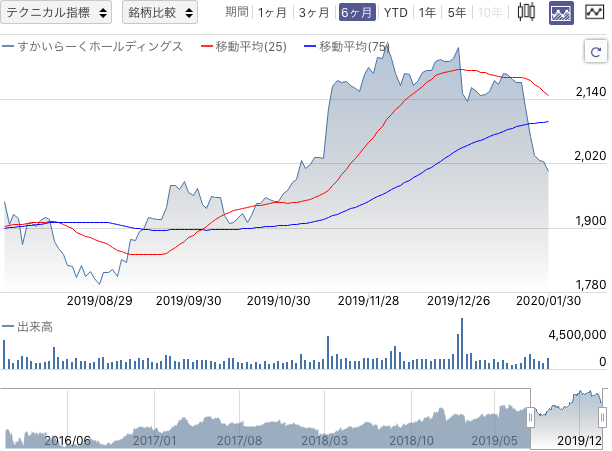
Task: Click 2017/01 in the navigator timeline
Action: point(155,440)
